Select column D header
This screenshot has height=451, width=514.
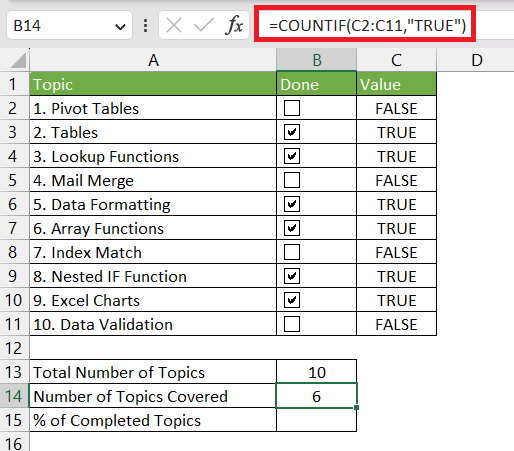476,60
